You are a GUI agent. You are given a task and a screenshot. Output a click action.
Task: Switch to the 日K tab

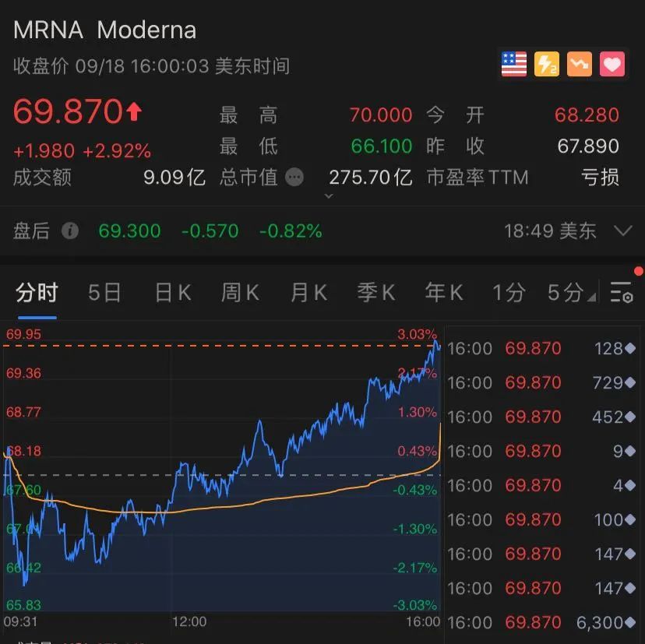click(173, 293)
